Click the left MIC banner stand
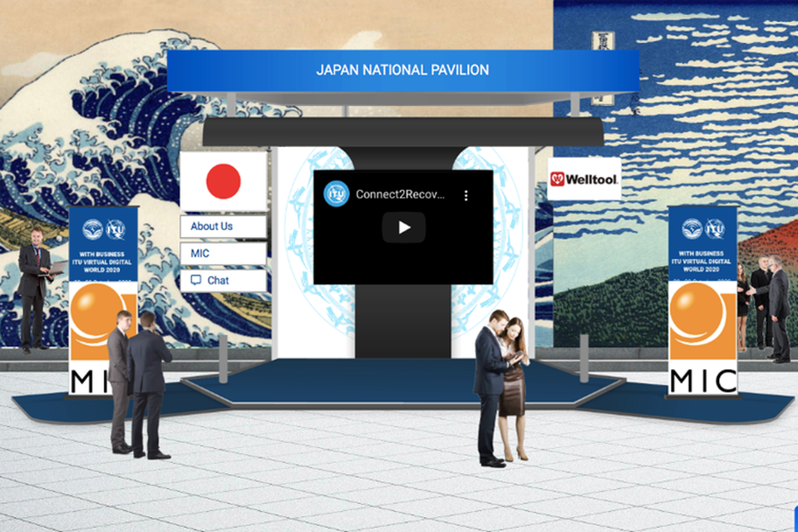The height and width of the screenshot is (532, 798). (x=103, y=300)
